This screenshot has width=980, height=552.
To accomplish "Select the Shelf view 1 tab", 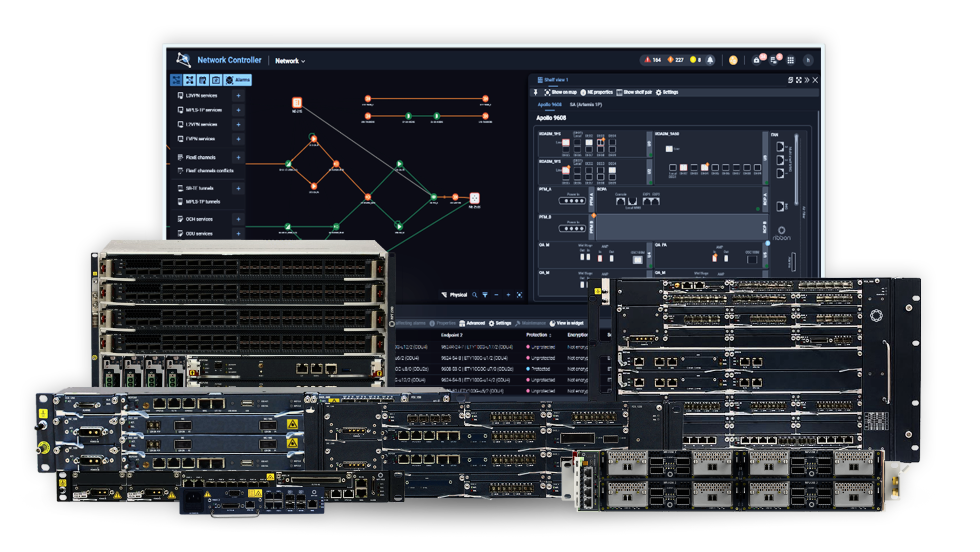I will tap(553, 80).
